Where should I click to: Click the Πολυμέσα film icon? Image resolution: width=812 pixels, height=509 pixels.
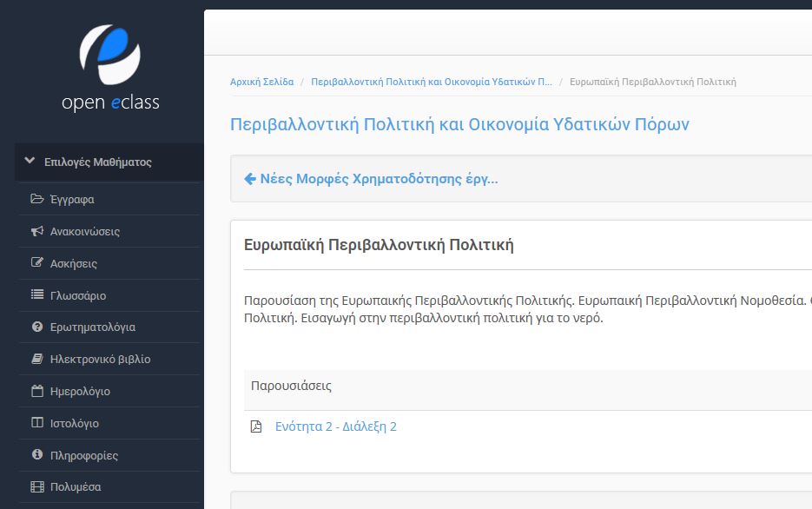(36, 486)
